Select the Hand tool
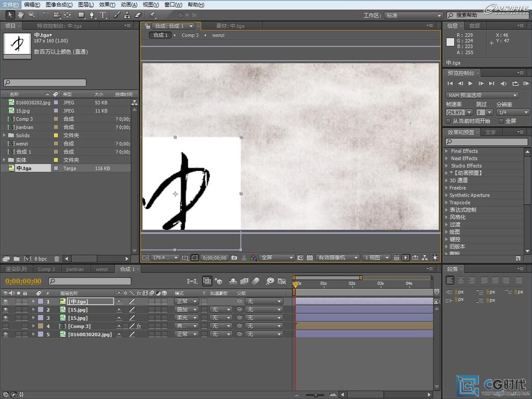The height and width of the screenshot is (399, 532). click(21, 15)
